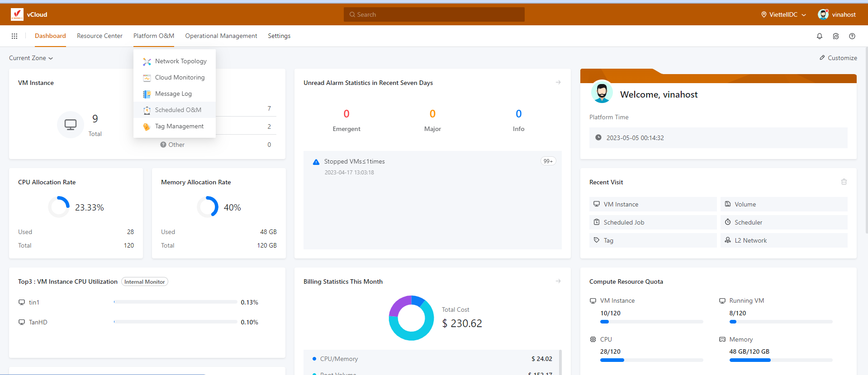
Task: Open Tag Management menu item
Action: point(179,127)
